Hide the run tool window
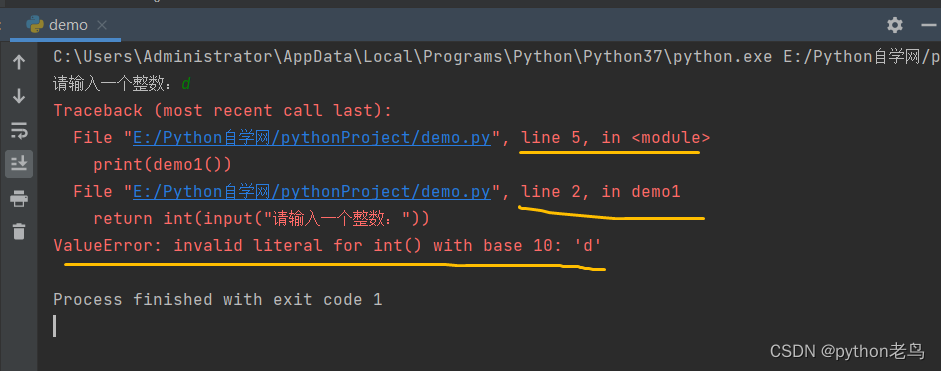Image resolution: width=941 pixels, height=371 pixels. tap(929, 25)
